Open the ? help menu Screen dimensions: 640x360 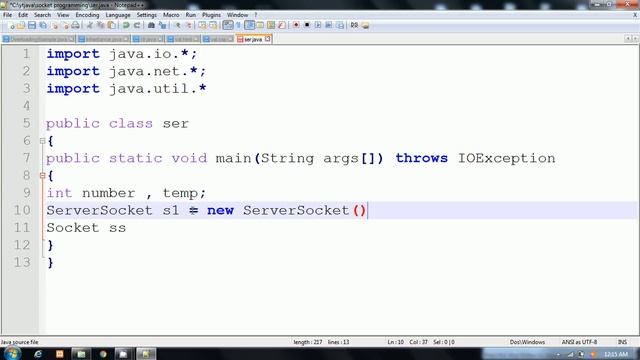point(256,15)
